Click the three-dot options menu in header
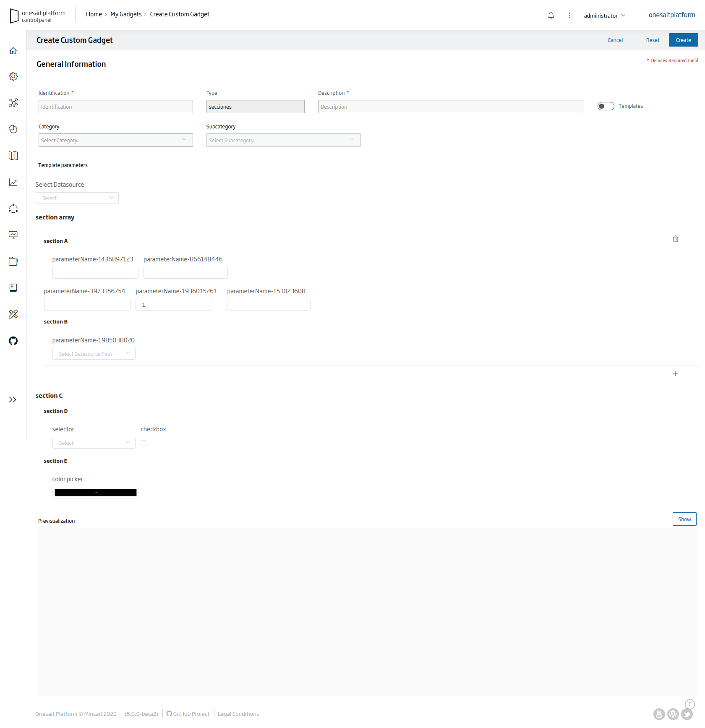Image resolution: width=705 pixels, height=728 pixels. [569, 16]
